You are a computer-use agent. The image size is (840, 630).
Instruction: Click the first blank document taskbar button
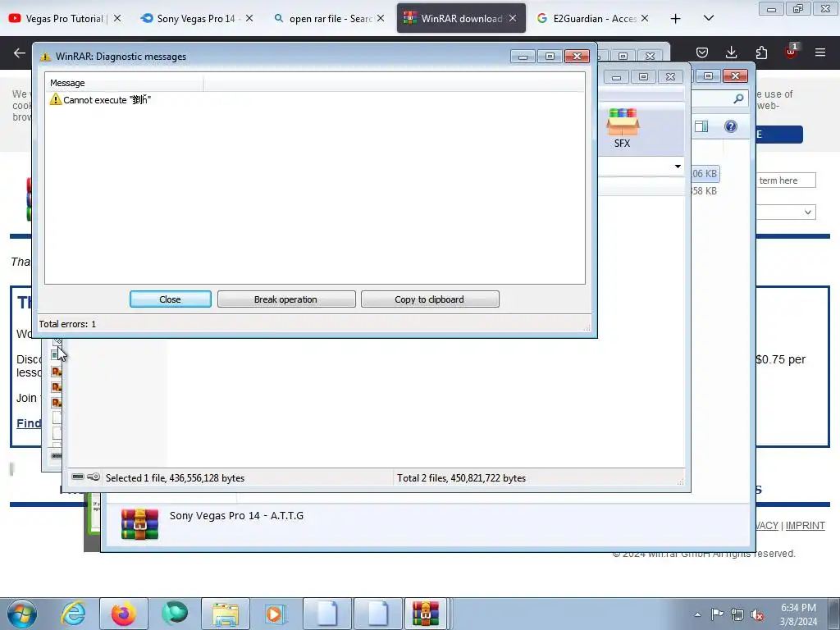(x=326, y=614)
